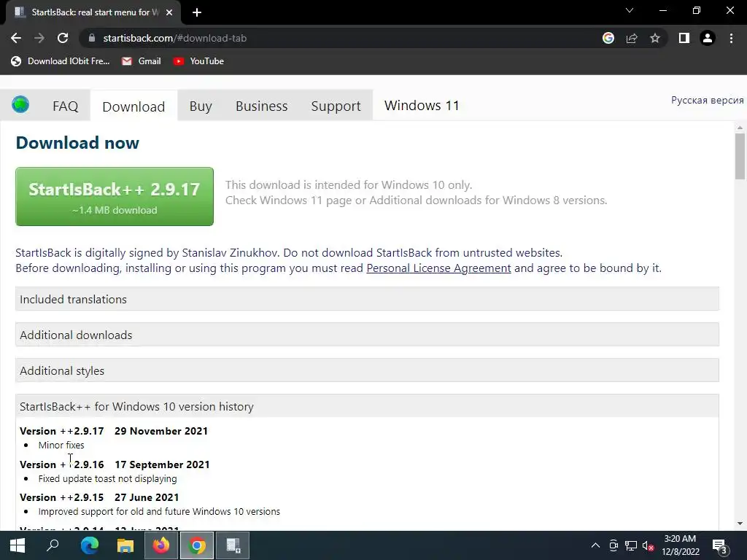747x560 pixels.
Task: Expand Included translations section
Action: coord(367,299)
